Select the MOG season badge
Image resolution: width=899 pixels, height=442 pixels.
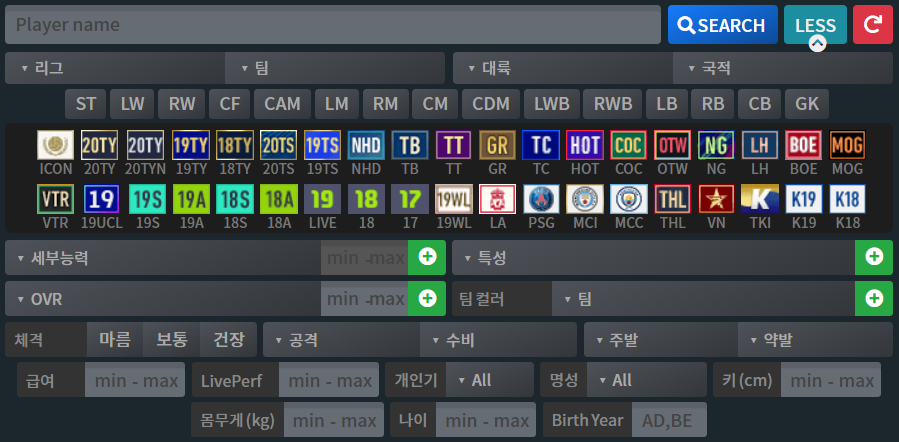coord(847,145)
